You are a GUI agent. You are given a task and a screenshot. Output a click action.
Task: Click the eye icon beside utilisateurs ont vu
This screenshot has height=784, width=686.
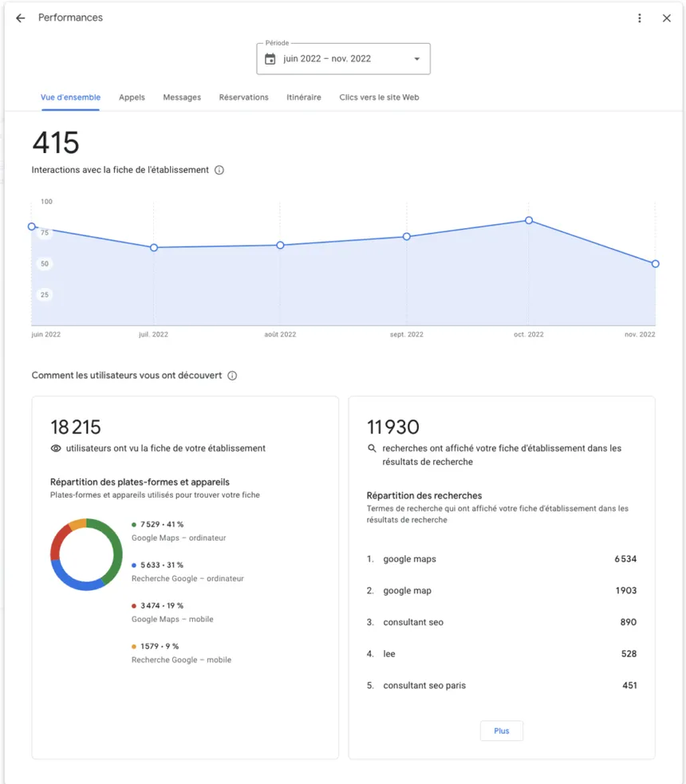(56, 448)
